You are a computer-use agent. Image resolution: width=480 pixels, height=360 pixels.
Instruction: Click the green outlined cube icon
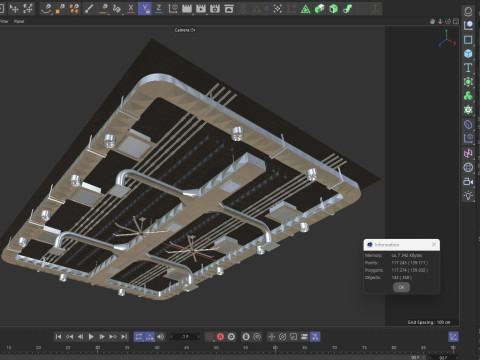click(333, 9)
